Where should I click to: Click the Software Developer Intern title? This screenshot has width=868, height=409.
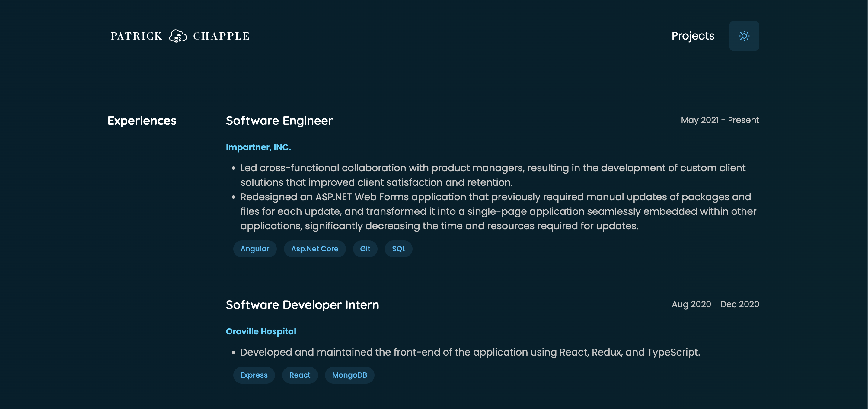point(302,305)
